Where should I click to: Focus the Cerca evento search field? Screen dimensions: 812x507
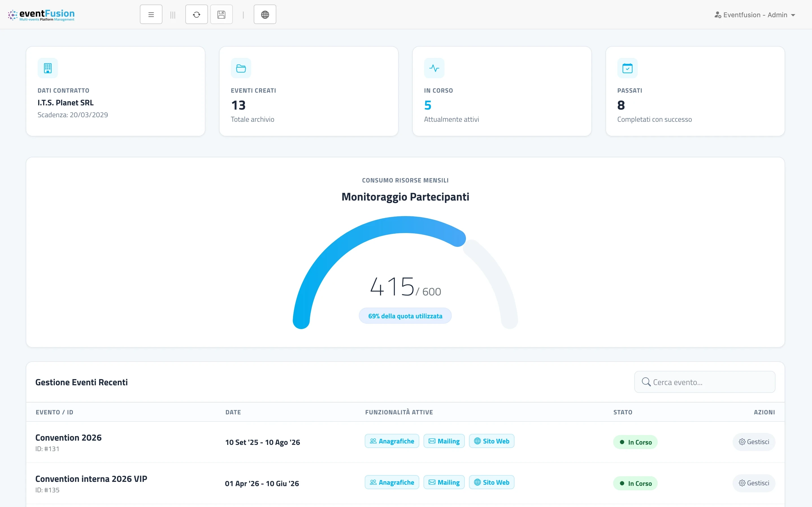coord(705,382)
